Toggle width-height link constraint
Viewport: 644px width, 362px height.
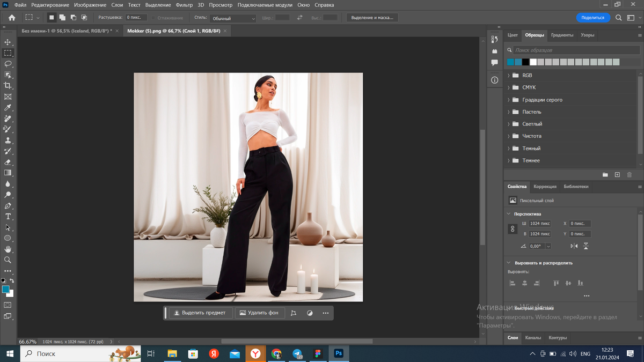click(513, 228)
